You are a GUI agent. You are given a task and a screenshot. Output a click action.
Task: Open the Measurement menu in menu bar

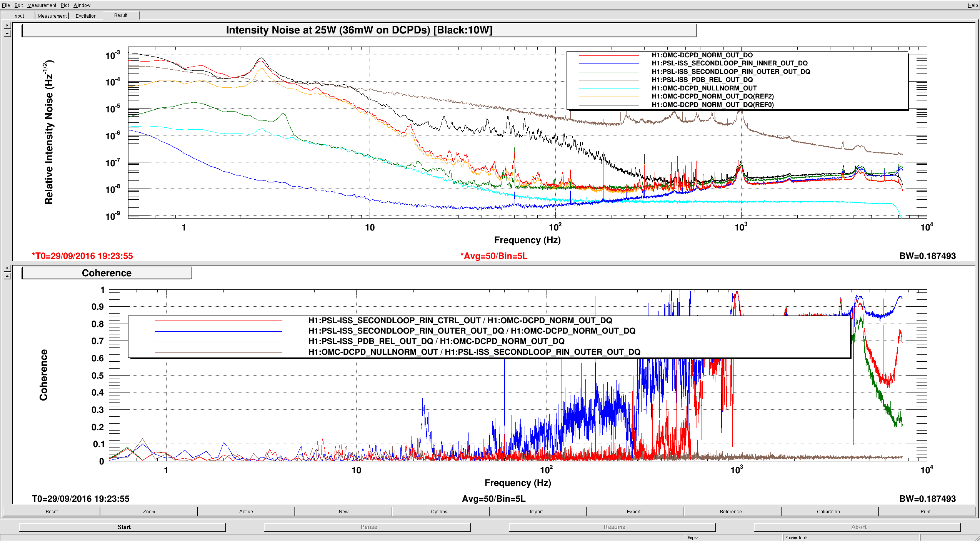(x=42, y=5)
